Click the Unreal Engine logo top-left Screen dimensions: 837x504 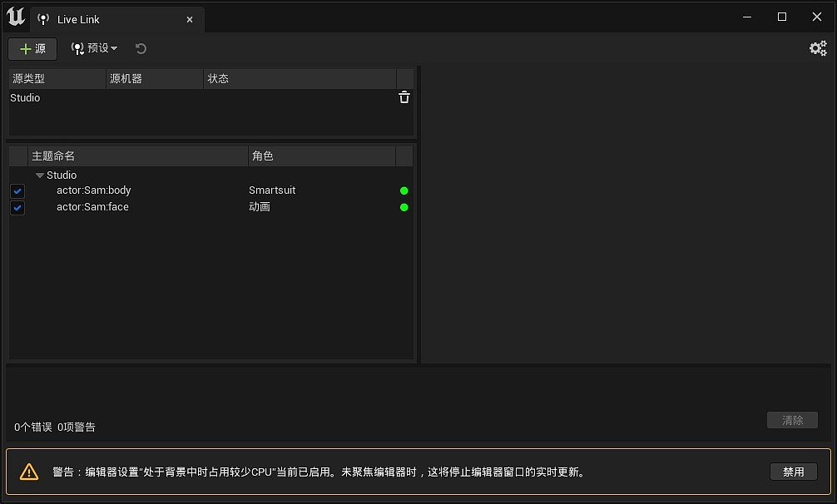click(15, 17)
